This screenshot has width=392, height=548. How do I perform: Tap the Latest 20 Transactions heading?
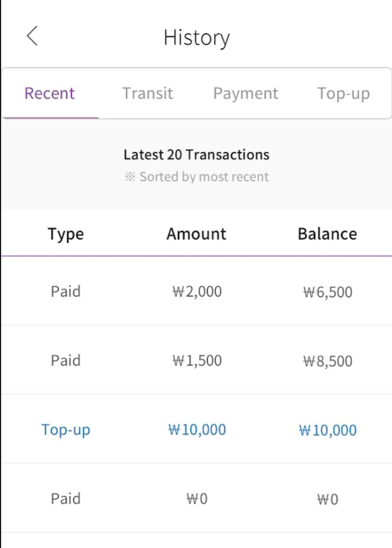[196, 155]
